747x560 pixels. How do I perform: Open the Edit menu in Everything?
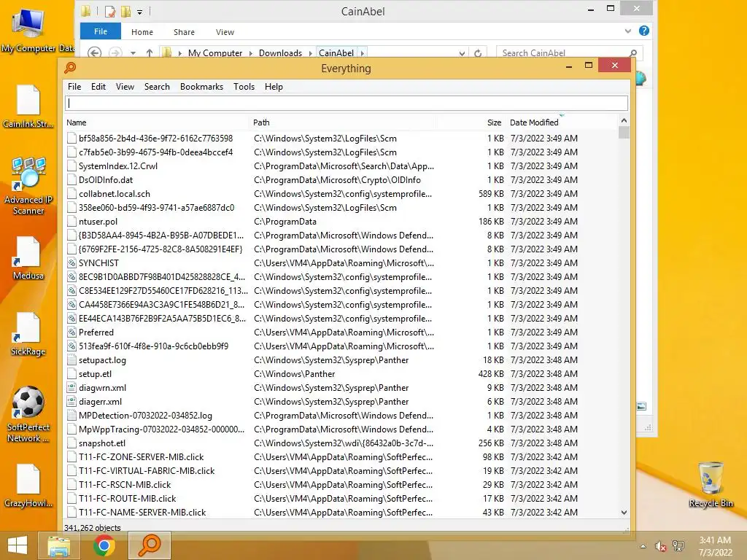[98, 87]
